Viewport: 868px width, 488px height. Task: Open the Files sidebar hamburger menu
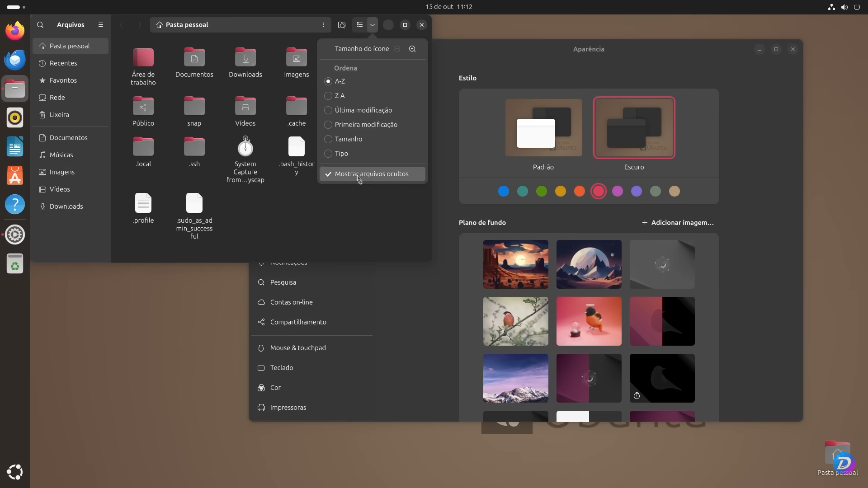click(100, 25)
